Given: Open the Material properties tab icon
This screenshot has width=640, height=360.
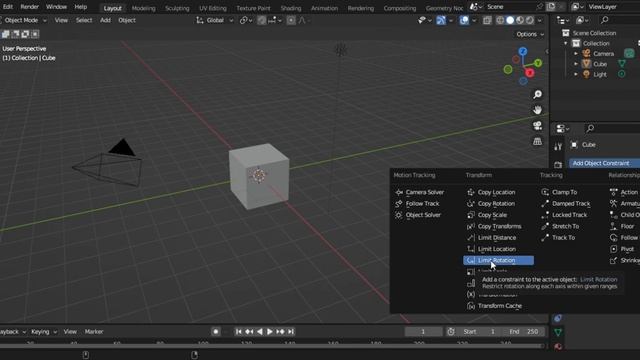Looking at the screenshot, I should point(558,347).
